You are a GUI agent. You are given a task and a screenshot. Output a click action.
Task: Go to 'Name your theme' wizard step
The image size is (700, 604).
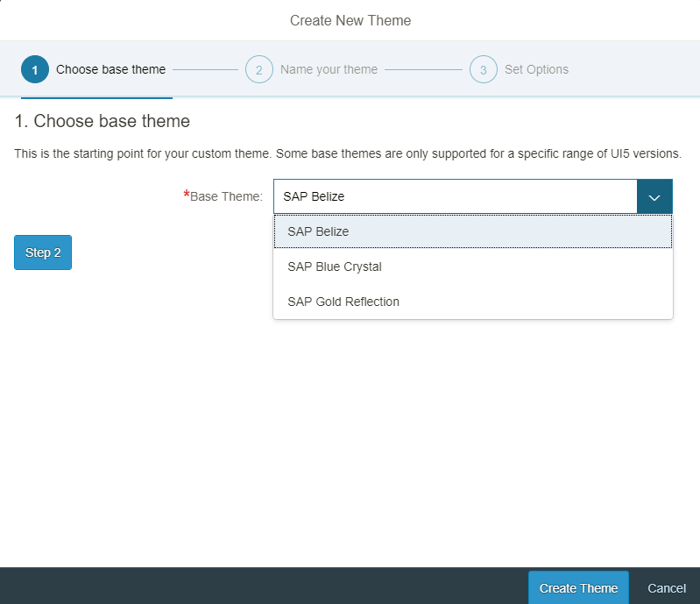point(329,69)
